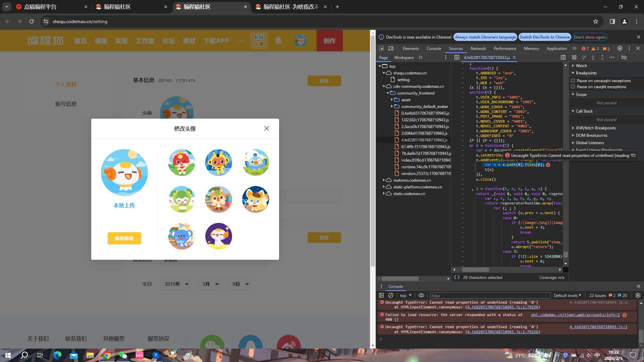
Task: Open the Windows Start menu
Action: [8, 355]
